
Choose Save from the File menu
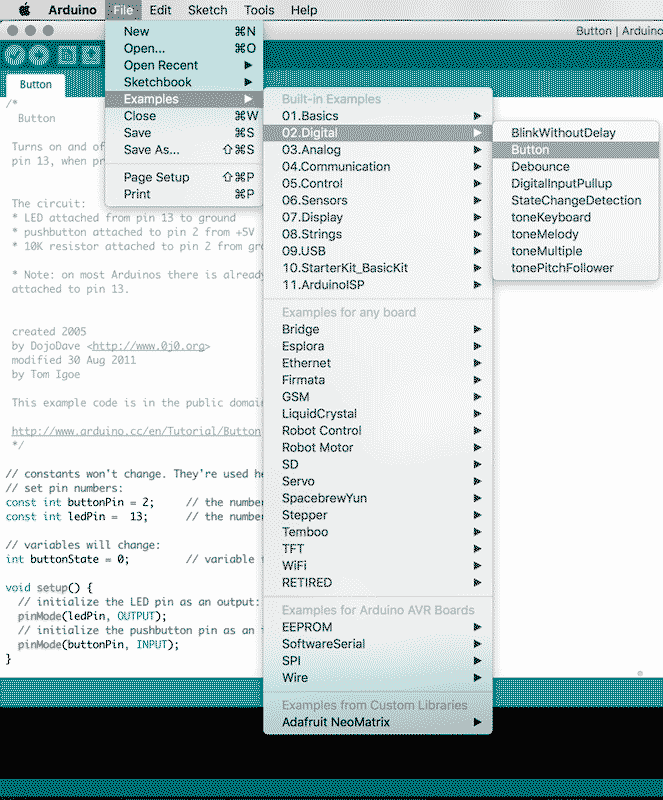[184, 133]
